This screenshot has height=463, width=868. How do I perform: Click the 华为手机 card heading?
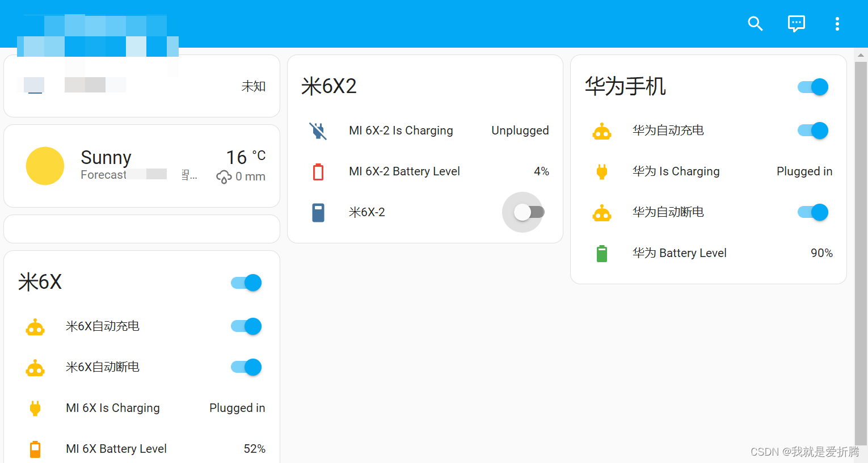[x=625, y=86]
